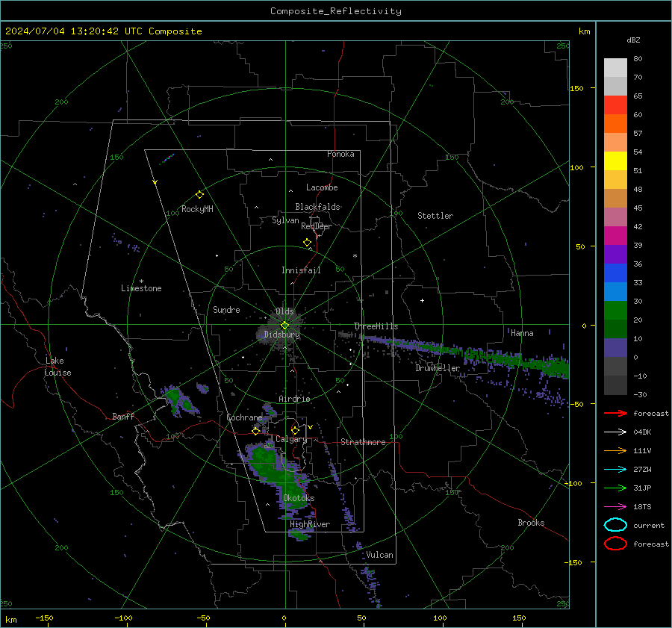Click the Vulcan city label

[x=379, y=555]
